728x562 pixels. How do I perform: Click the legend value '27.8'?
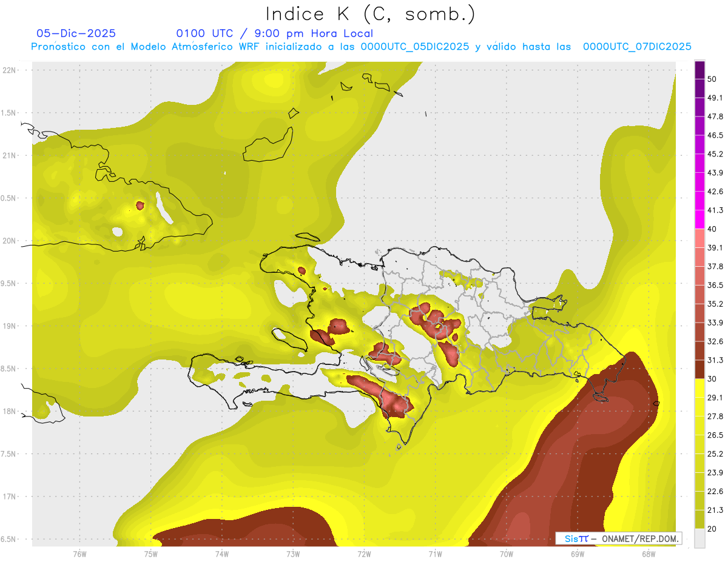click(715, 416)
